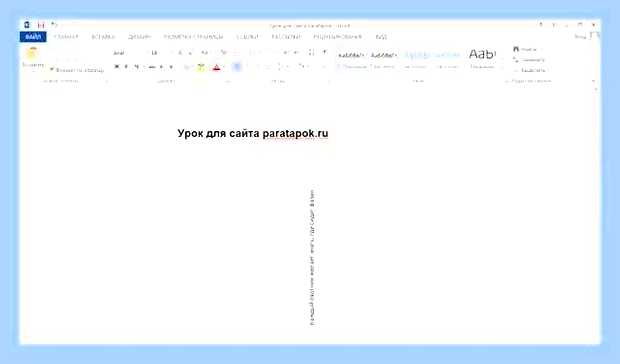
Task: Click the Undo arrow in quick access toolbar
Action: (x=54, y=25)
